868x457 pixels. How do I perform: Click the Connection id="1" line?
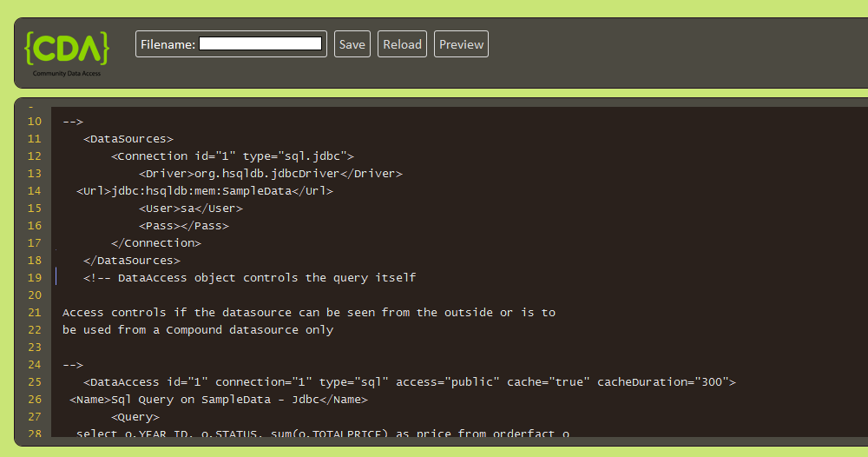pos(233,156)
